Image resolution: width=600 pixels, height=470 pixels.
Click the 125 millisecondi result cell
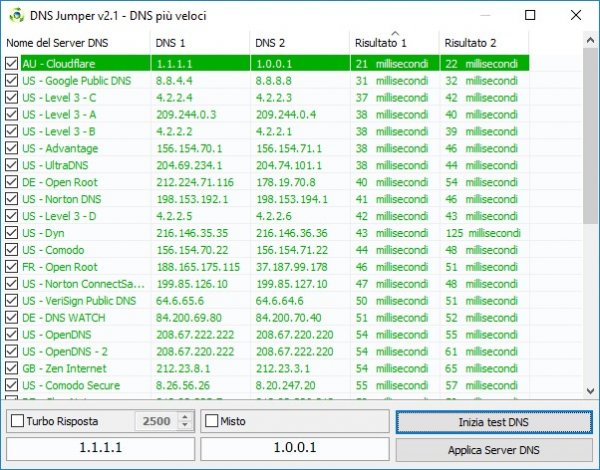click(x=483, y=233)
